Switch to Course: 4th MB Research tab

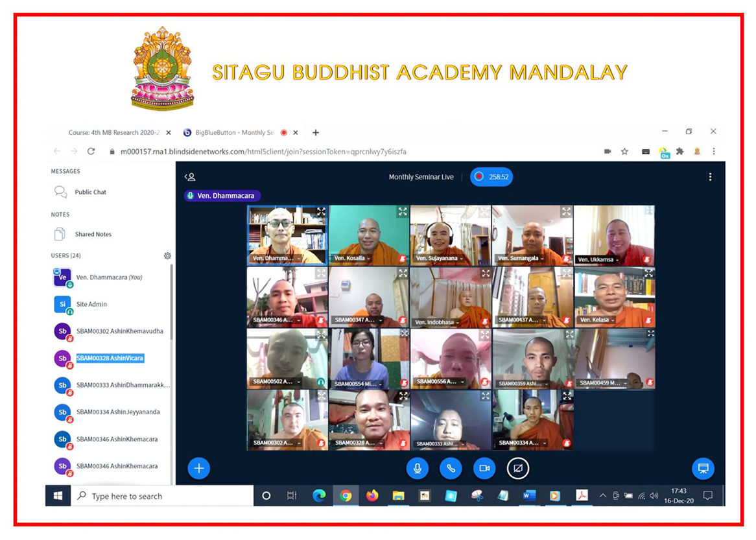(x=113, y=133)
